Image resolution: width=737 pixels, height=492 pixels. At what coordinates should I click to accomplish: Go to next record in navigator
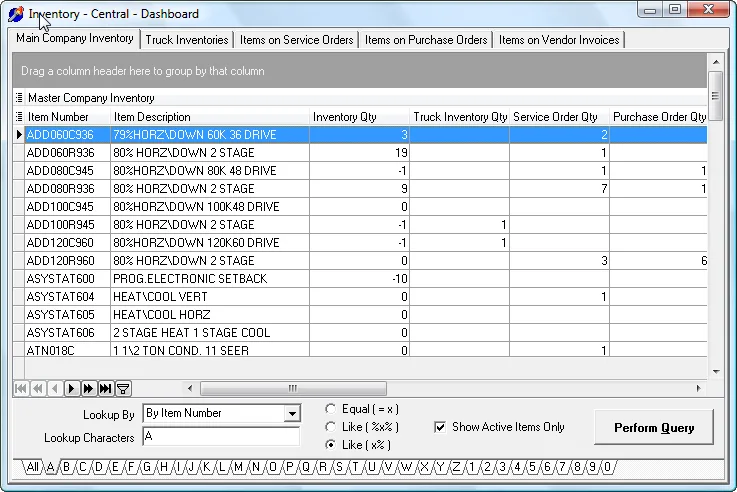[x=71, y=389]
